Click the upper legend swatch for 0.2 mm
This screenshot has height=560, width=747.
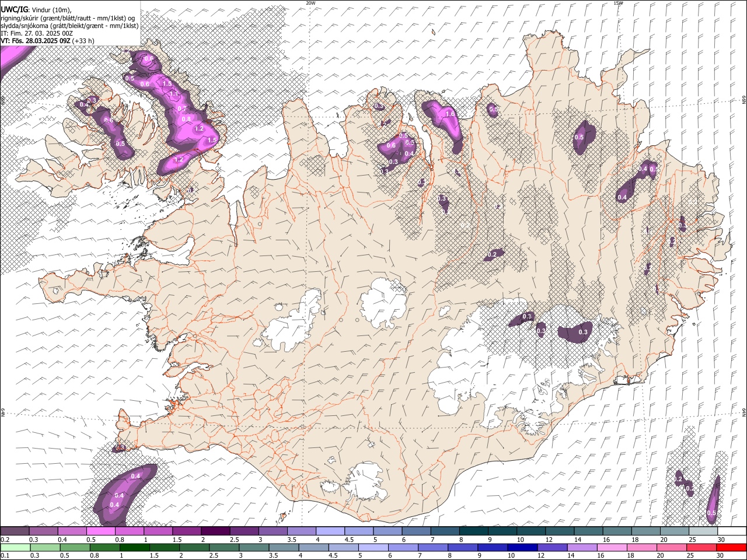point(15,531)
